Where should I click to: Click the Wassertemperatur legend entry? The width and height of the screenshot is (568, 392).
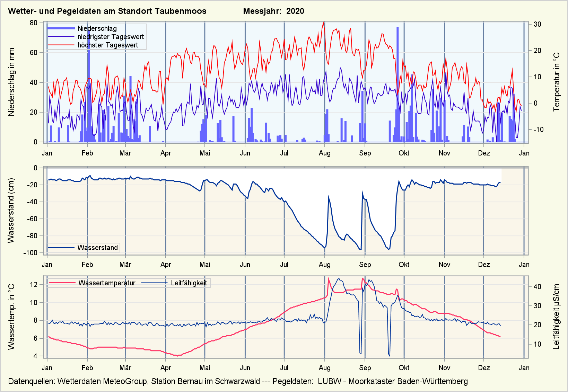coord(107,283)
